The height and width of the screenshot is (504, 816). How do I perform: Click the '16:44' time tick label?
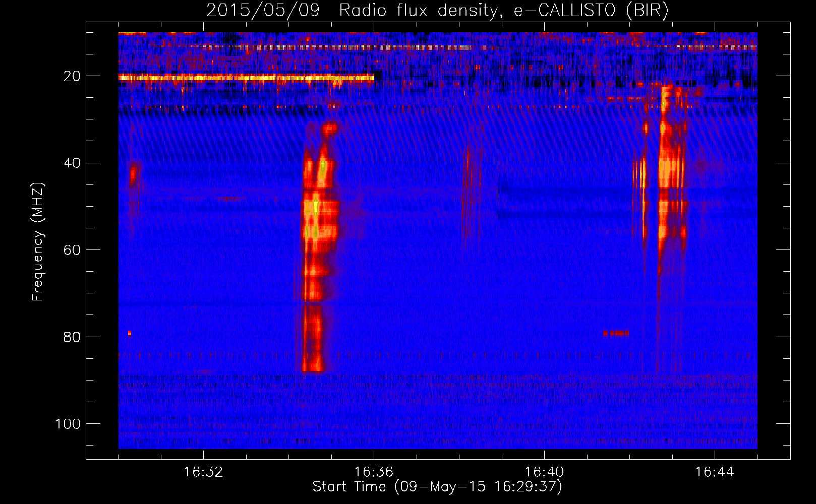coord(715,472)
